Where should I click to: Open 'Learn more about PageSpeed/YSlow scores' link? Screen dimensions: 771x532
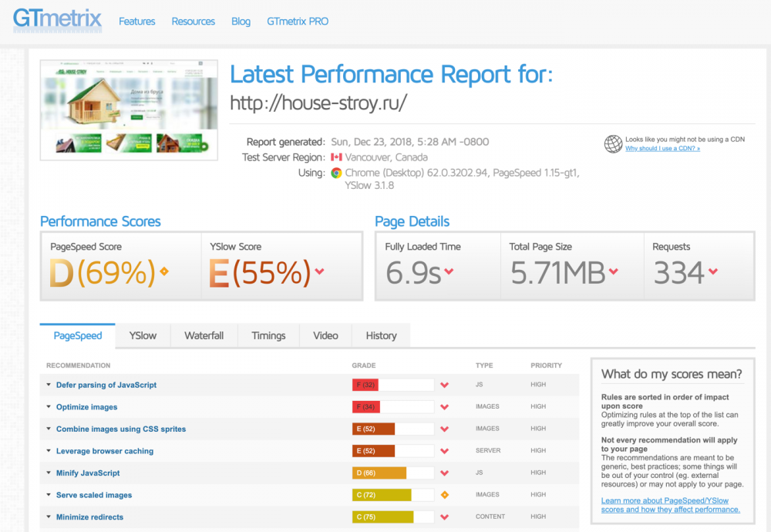[671, 505]
